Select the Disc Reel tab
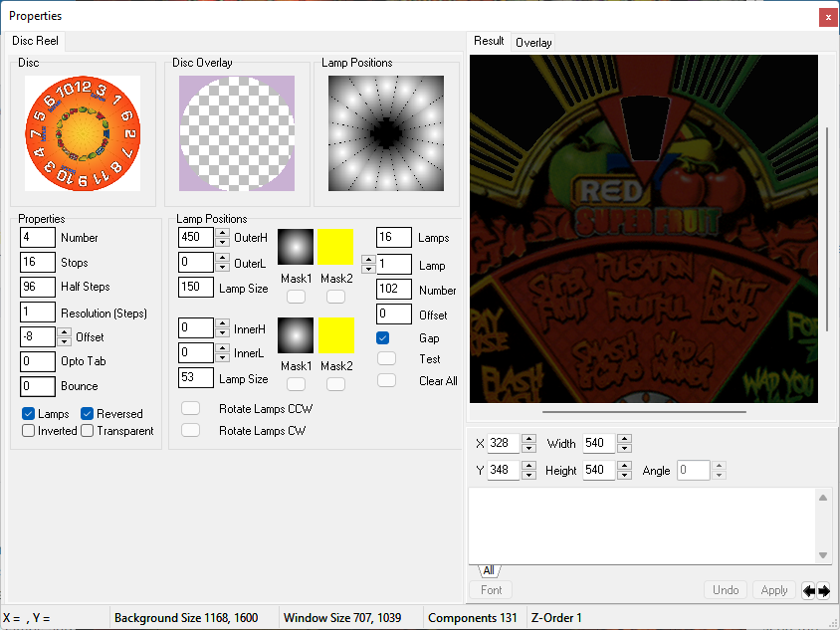Screen dimensions: 840x630 click(x=35, y=41)
